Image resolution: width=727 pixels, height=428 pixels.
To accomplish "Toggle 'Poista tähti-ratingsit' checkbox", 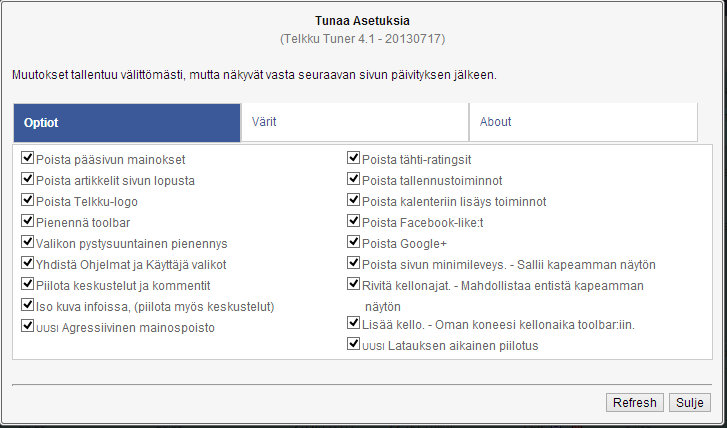I will (353, 158).
